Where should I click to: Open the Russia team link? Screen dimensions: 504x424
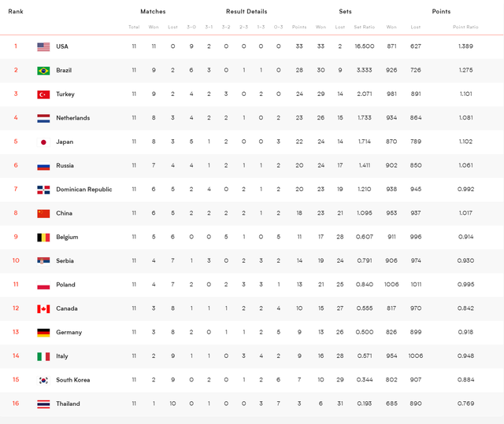click(x=65, y=166)
